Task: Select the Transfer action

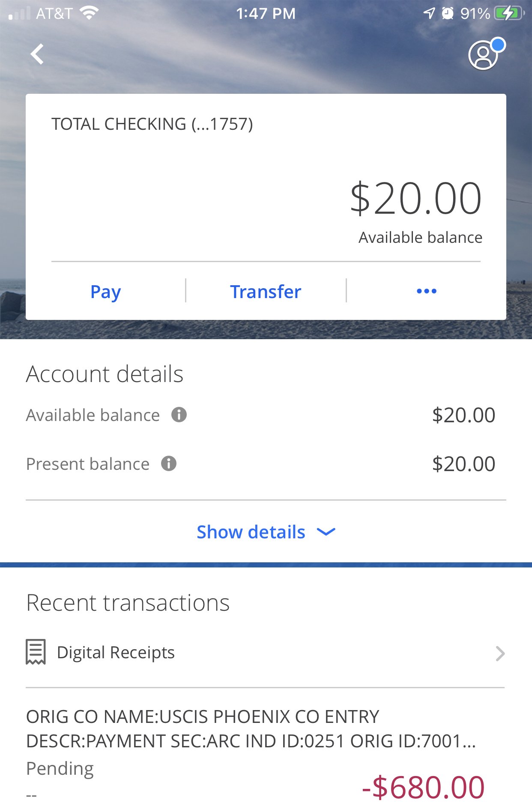Action: pos(266,292)
